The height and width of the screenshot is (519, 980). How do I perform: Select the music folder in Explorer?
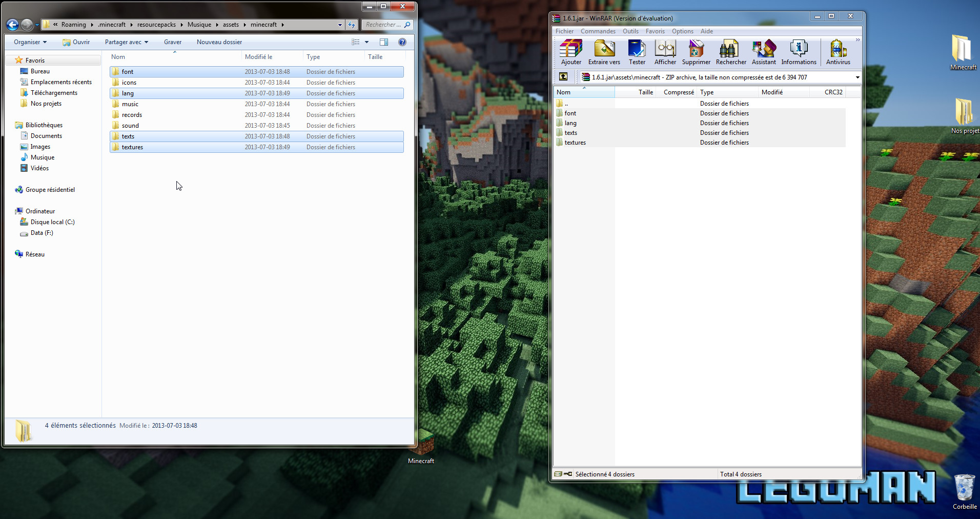(x=256, y=104)
